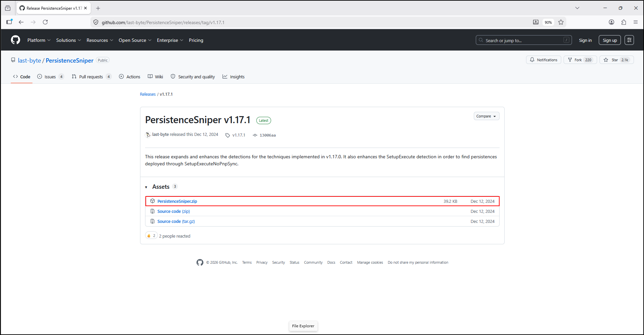Open the footer Privacy link
This screenshot has width=644, height=335.
(x=262, y=262)
